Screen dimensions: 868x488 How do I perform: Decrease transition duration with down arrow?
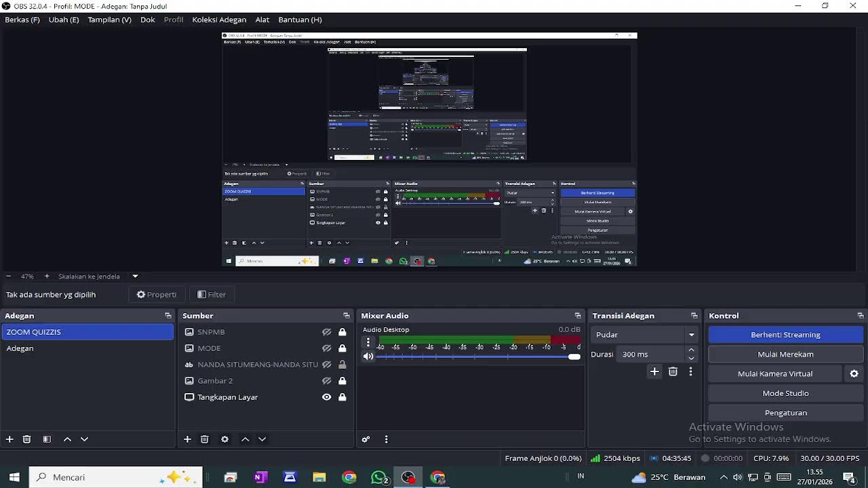(x=691, y=358)
